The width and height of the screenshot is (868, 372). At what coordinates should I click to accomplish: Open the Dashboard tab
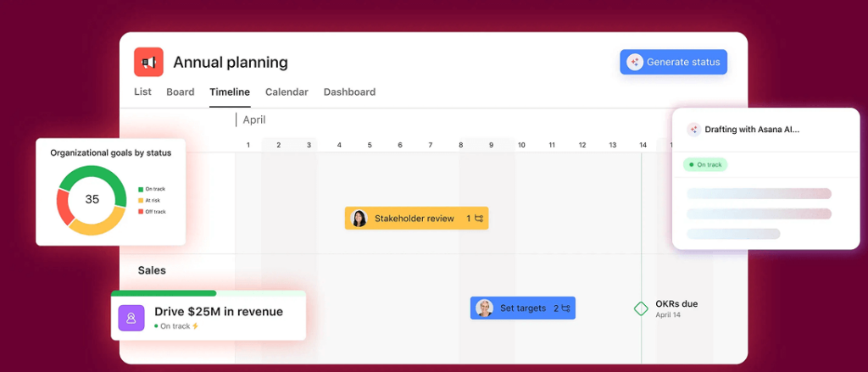pos(349,92)
